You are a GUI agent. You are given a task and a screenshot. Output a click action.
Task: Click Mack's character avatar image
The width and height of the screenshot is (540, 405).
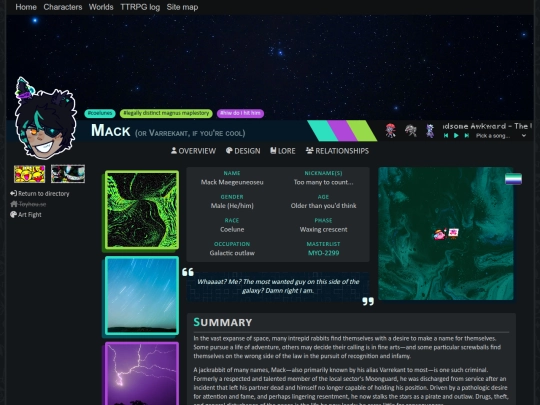tap(45, 118)
